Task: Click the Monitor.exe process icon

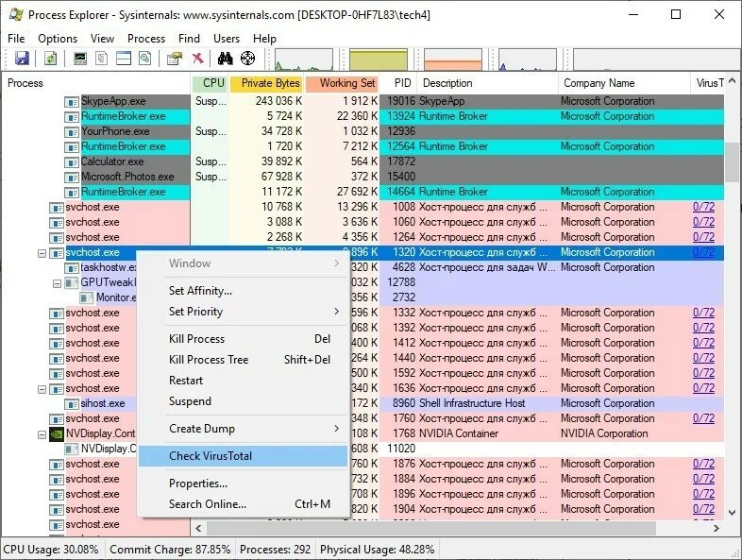Action: coord(87,298)
